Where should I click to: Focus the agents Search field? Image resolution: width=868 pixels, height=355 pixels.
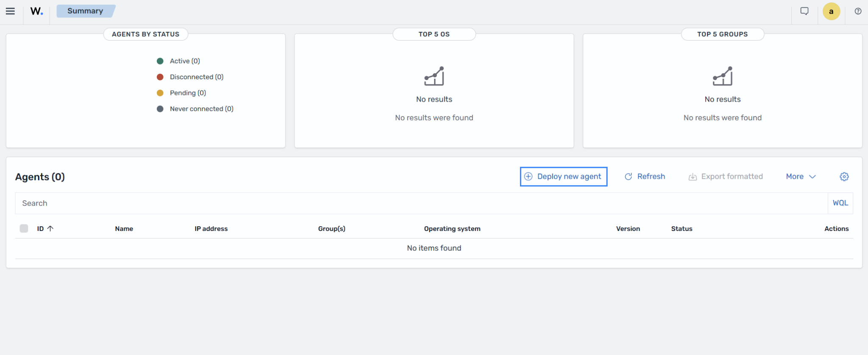(x=421, y=203)
